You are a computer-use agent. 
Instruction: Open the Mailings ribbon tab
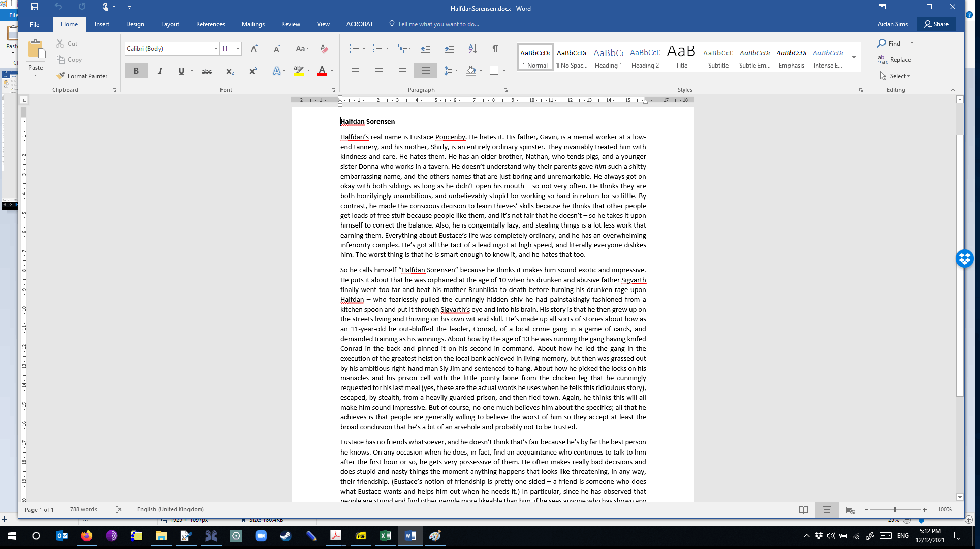253,24
